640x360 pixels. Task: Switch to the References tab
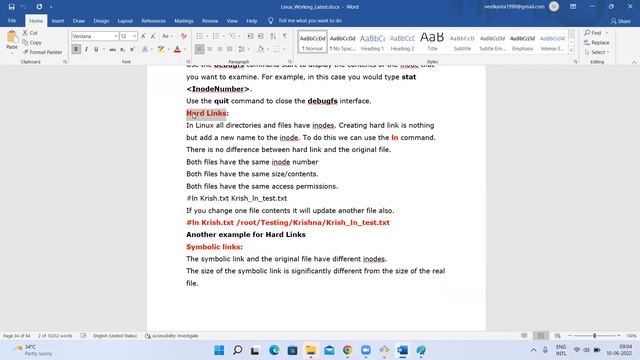153,21
